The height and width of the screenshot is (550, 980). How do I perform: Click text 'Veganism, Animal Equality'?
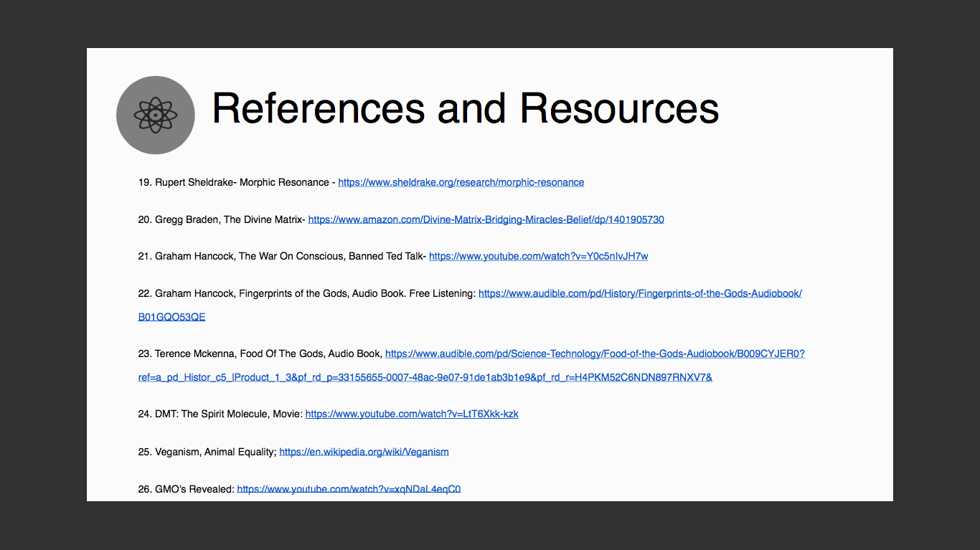coord(215,452)
